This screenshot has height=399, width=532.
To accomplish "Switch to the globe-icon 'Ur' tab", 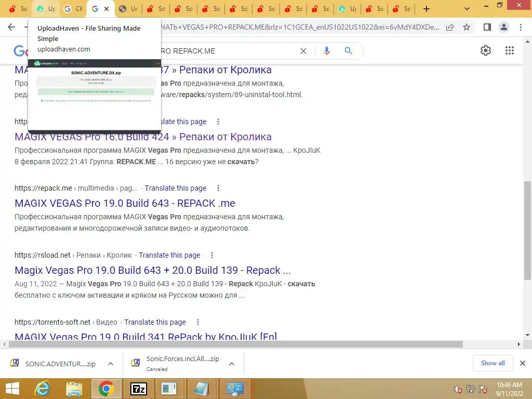I will 128,9.
